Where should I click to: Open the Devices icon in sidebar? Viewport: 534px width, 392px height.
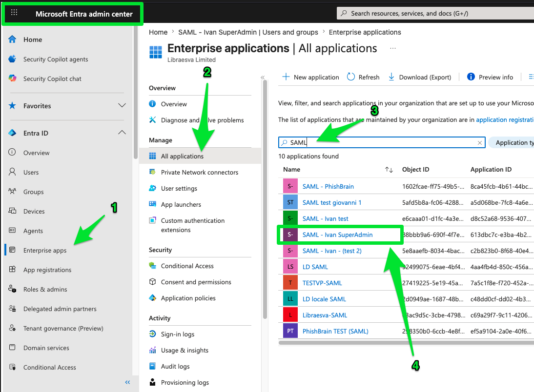tap(12, 211)
